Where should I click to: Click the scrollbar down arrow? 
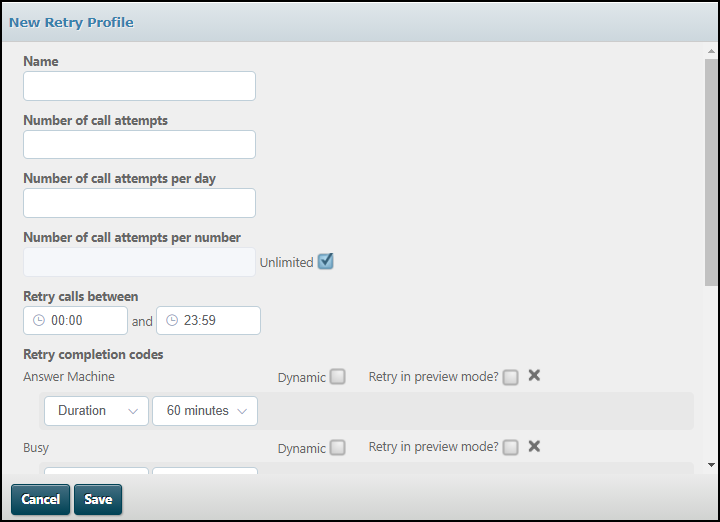[x=711, y=465]
